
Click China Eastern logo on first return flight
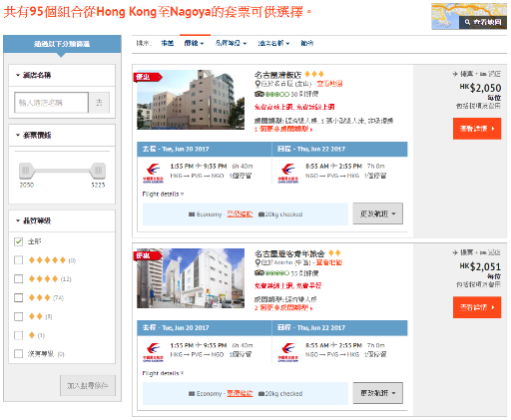pyautogui.click(x=288, y=174)
